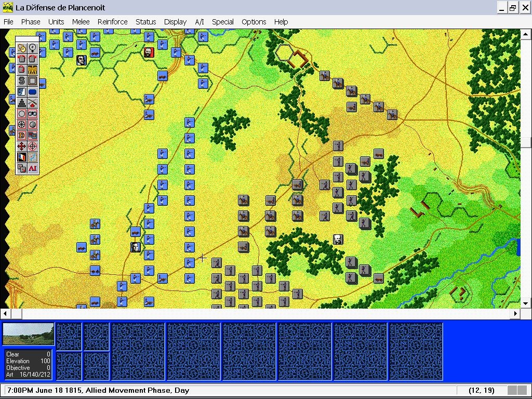Click the Objective 0 readout
Image resolution: width=532 pixels, height=399 pixels.
click(28, 368)
